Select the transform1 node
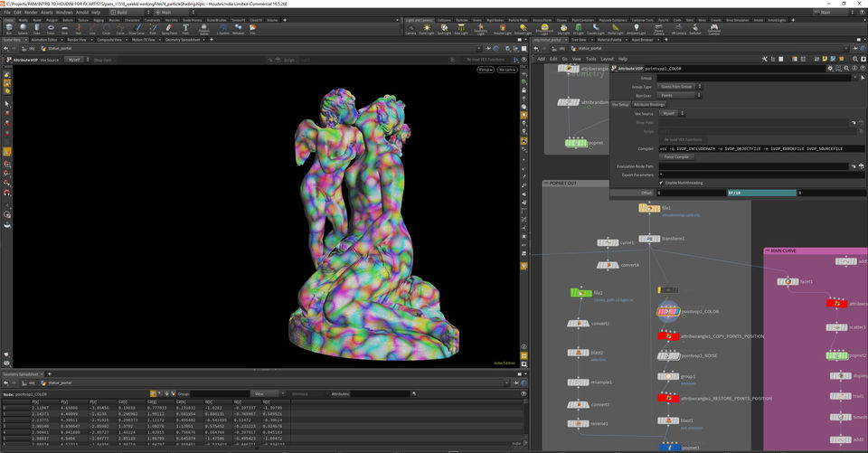Image resolution: width=868 pixels, height=453 pixels. pyautogui.click(x=649, y=239)
